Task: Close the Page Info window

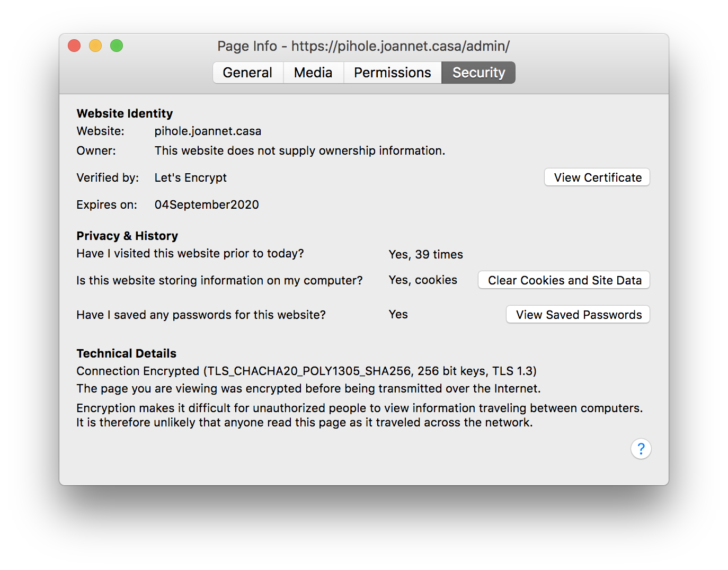Action: pyautogui.click(x=74, y=46)
